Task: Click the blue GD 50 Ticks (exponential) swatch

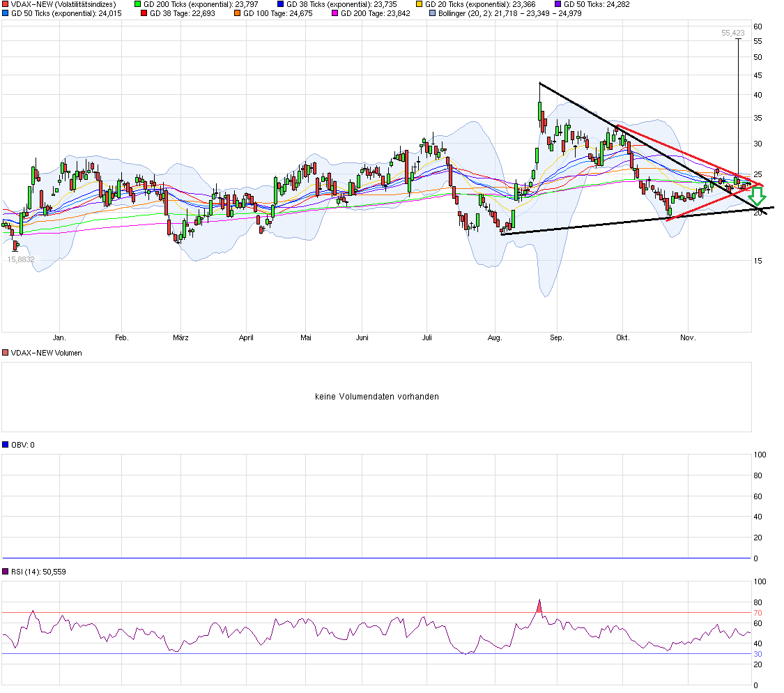Action: 6,13
